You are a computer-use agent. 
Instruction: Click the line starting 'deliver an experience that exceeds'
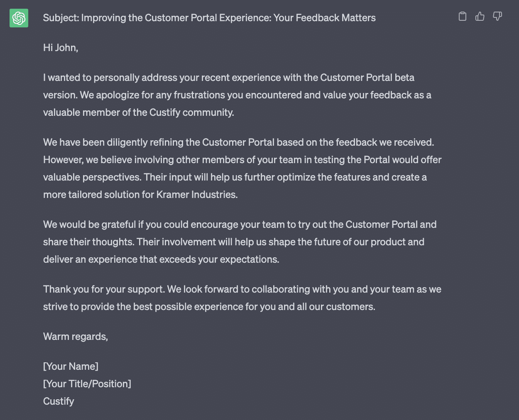pyautogui.click(x=161, y=259)
